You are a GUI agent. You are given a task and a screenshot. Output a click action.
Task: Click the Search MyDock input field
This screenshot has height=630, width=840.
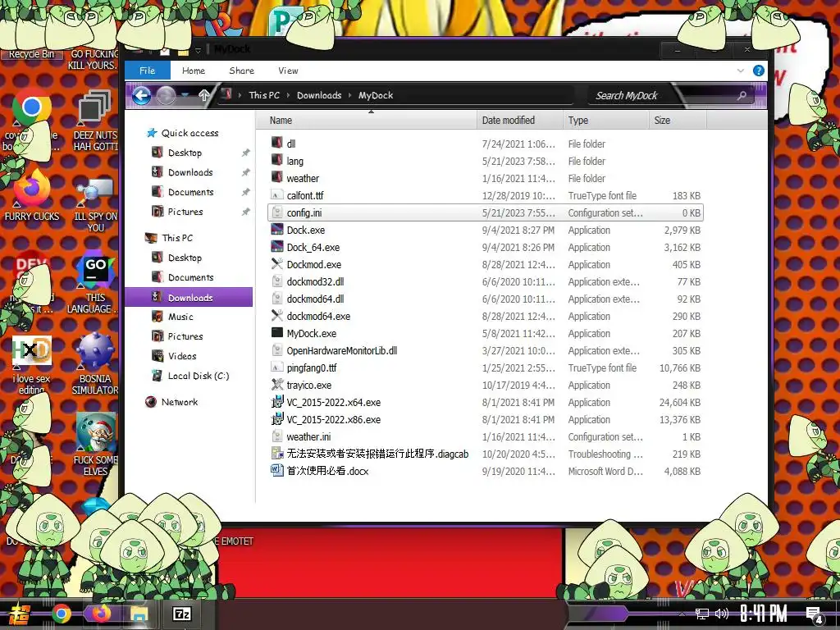663,96
